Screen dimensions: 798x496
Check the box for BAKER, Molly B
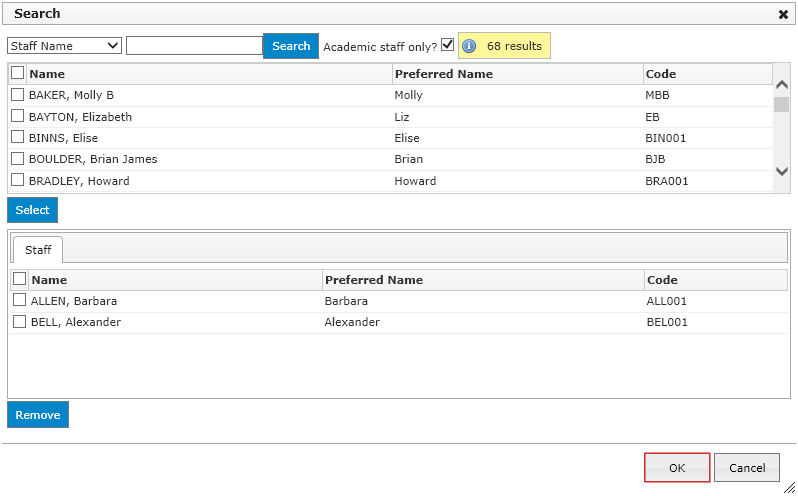pyautogui.click(x=17, y=95)
